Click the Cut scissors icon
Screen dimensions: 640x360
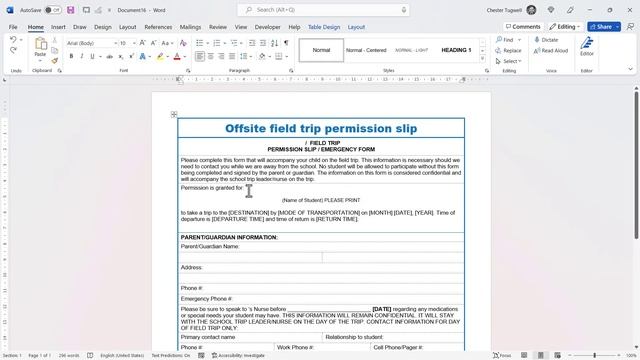pyautogui.click(x=54, y=40)
